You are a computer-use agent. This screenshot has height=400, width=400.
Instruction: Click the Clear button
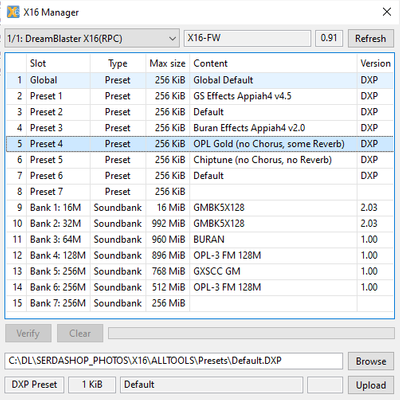click(80, 333)
